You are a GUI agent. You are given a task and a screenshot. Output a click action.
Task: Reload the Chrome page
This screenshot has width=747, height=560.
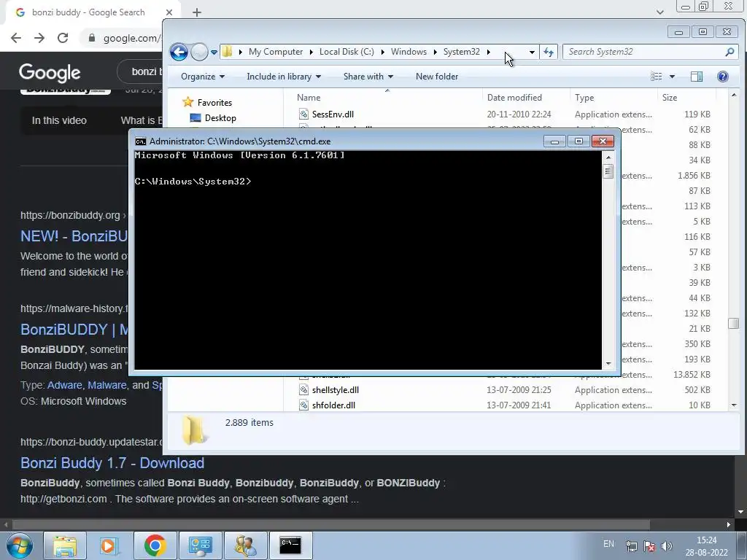(63, 38)
